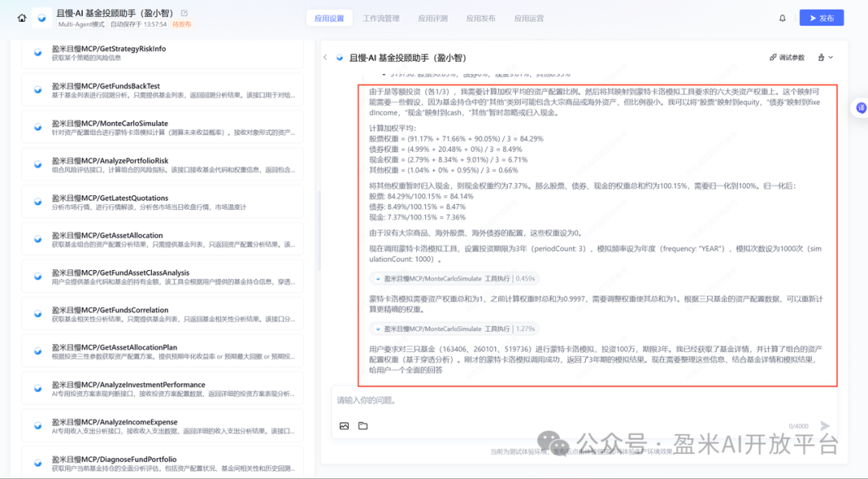
Task: Click the home icon in top-left corner
Action: tap(22, 17)
